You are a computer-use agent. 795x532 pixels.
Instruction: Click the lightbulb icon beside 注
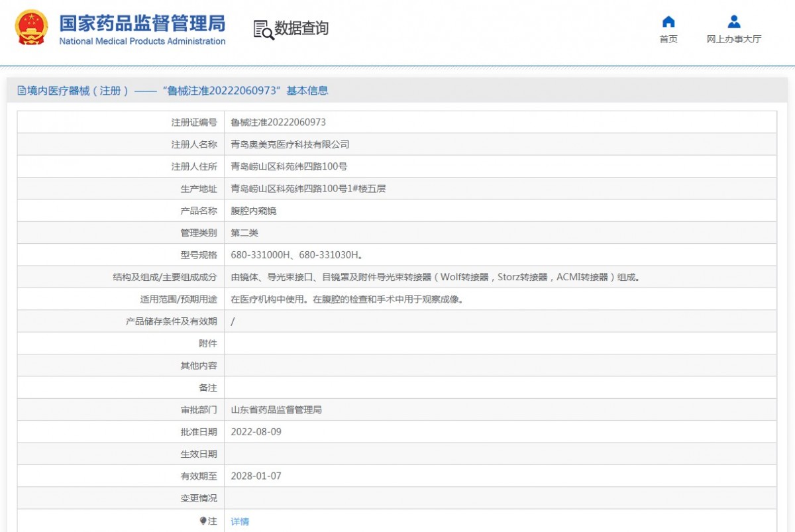click(203, 521)
